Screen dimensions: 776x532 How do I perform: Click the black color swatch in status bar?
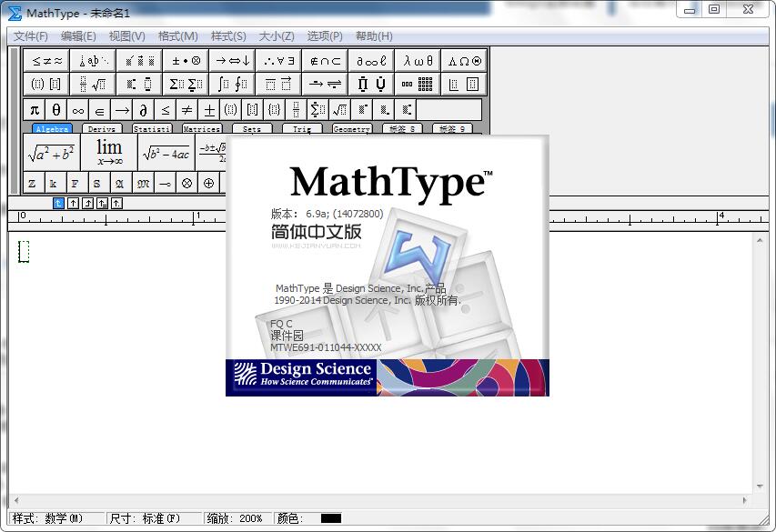331,518
